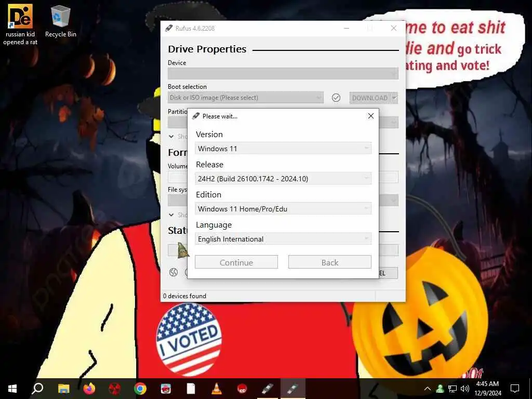Viewport: 532px width, 399px height.
Task: Open network status tray icon
Action: [x=453, y=389]
